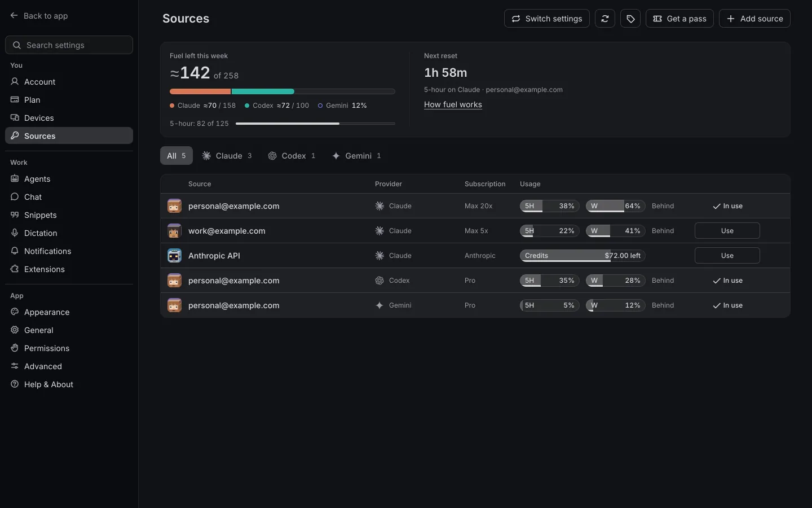
Task: Click the Credits $72.00 left bar
Action: (x=582, y=256)
